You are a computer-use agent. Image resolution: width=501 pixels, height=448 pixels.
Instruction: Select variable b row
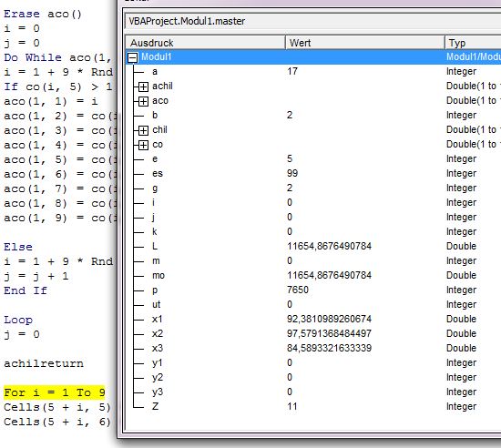point(313,116)
